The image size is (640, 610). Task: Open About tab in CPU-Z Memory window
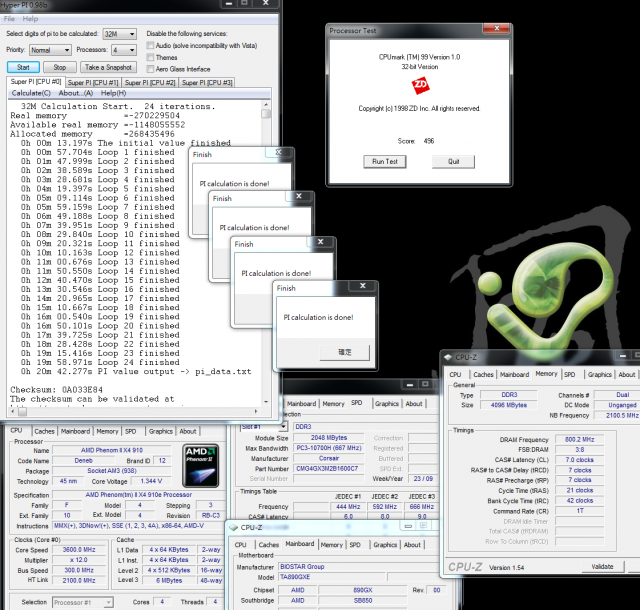pos(627,374)
